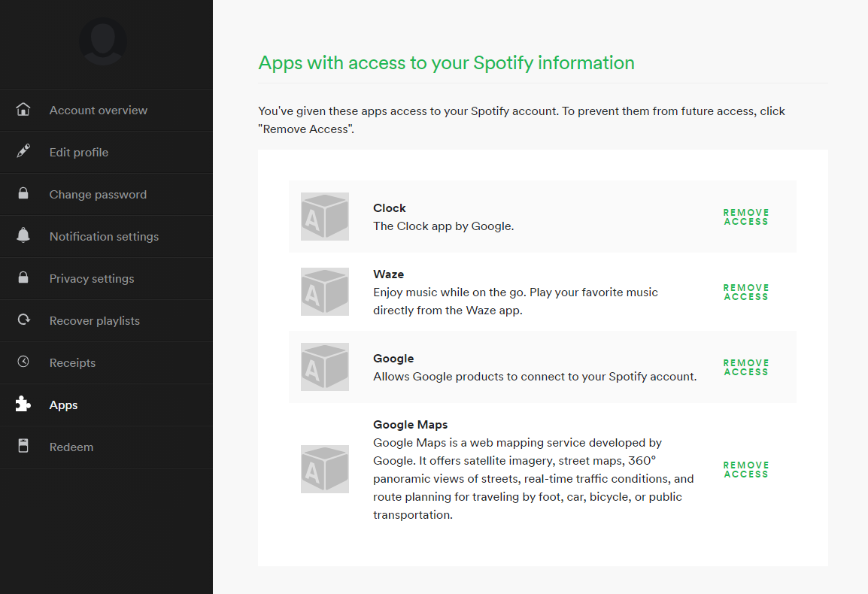The height and width of the screenshot is (594, 868).
Task: Click the Waze app name
Action: [389, 274]
